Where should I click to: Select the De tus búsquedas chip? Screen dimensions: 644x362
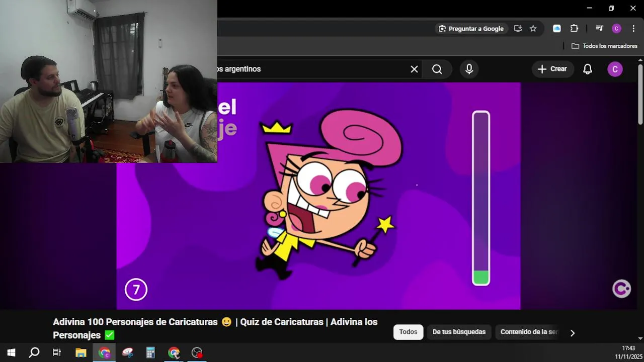(x=459, y=332)
